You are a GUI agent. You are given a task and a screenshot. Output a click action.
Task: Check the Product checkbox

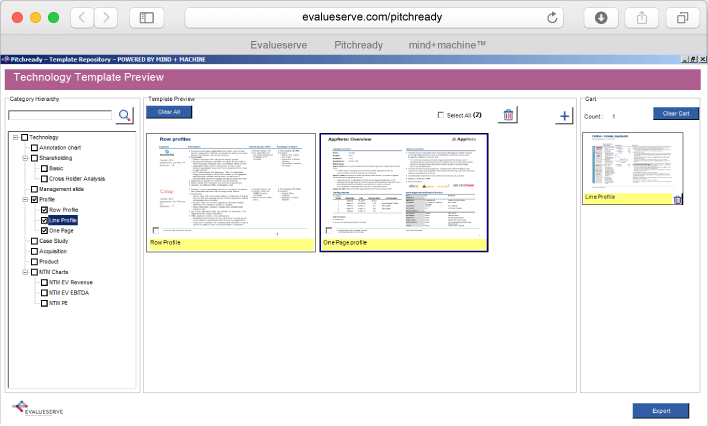click(x=34, y=262)
